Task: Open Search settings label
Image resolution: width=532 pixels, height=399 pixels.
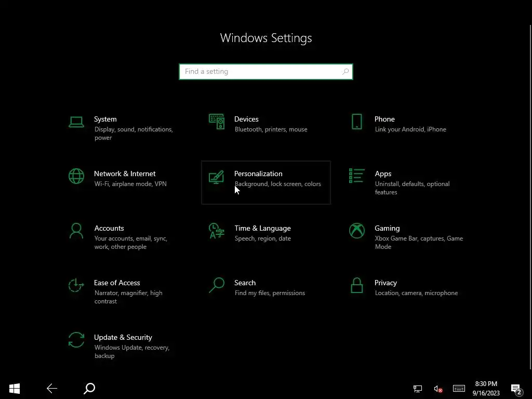Action: 245,283
